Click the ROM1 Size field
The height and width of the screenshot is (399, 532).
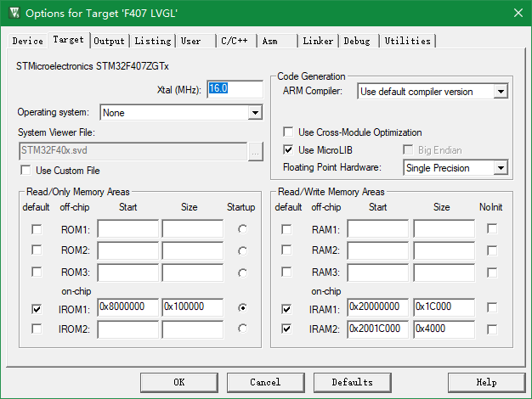[193, 229]
